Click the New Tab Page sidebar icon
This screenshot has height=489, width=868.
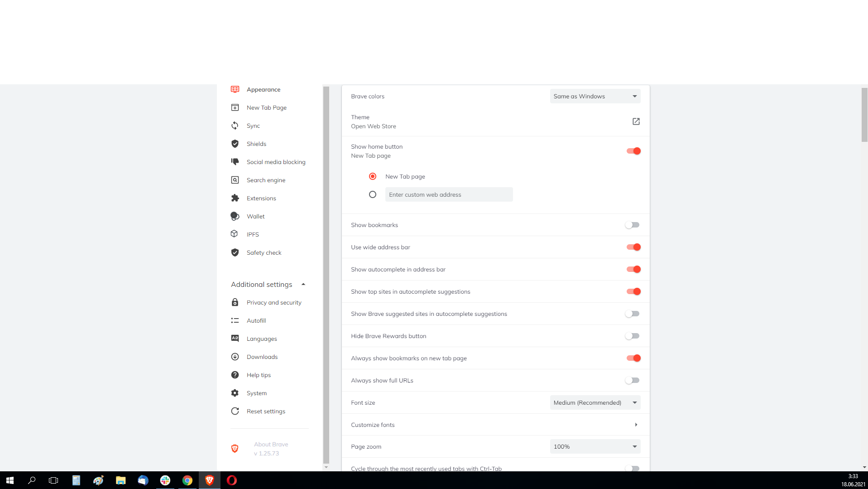235,107
